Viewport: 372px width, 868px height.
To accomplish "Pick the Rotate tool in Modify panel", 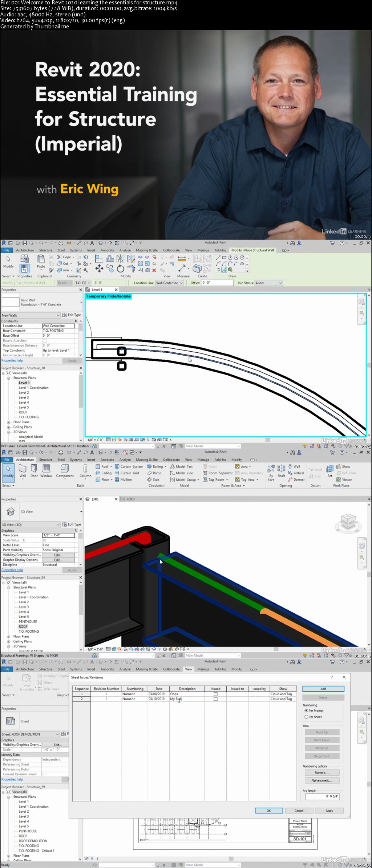I will pyautogui.click(x=121, y=269).
